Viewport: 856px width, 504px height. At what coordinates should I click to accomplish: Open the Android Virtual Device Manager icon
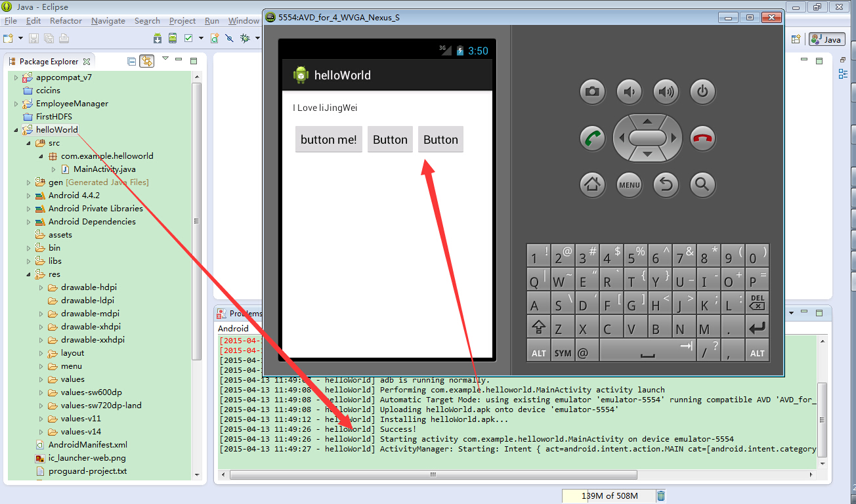click(x=173, y=39)
